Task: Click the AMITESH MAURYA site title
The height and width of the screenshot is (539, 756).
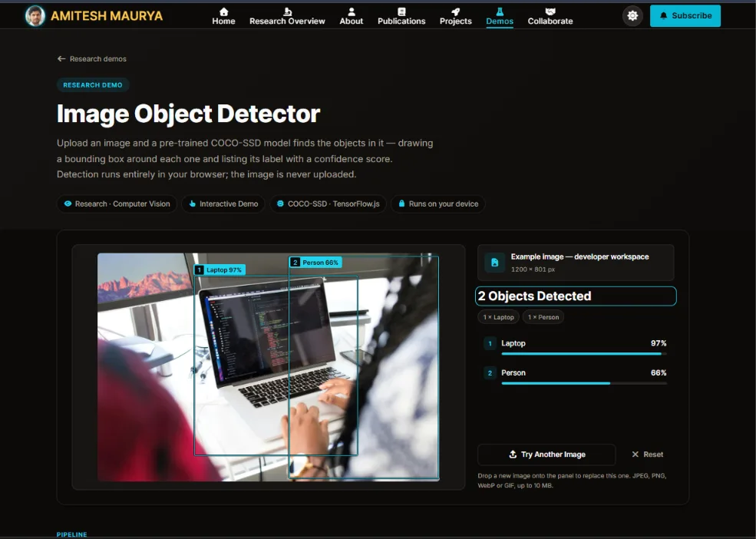Action: coord(107,16)
